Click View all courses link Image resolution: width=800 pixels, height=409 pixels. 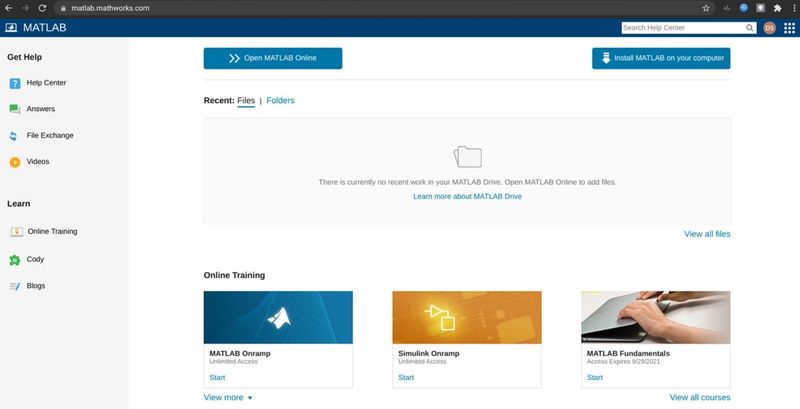point(700,397)
